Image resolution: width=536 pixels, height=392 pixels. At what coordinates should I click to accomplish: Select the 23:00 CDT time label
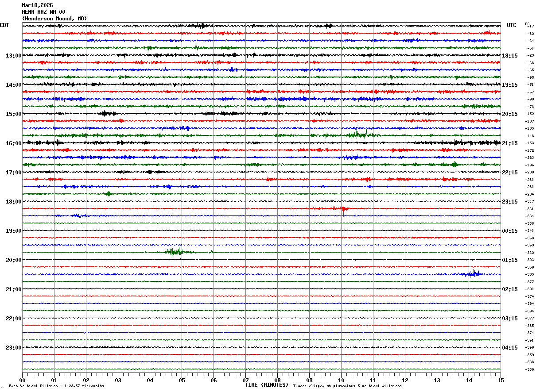click(x=13, y=348)
